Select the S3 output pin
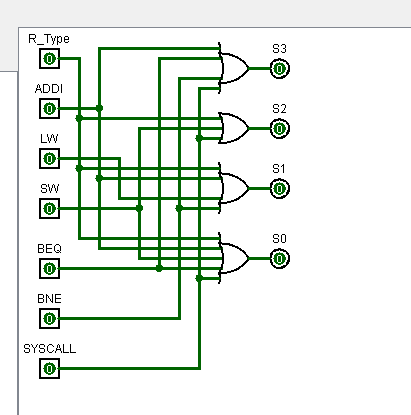Viewport: 411px width, 415px height. tap(280, 69)
